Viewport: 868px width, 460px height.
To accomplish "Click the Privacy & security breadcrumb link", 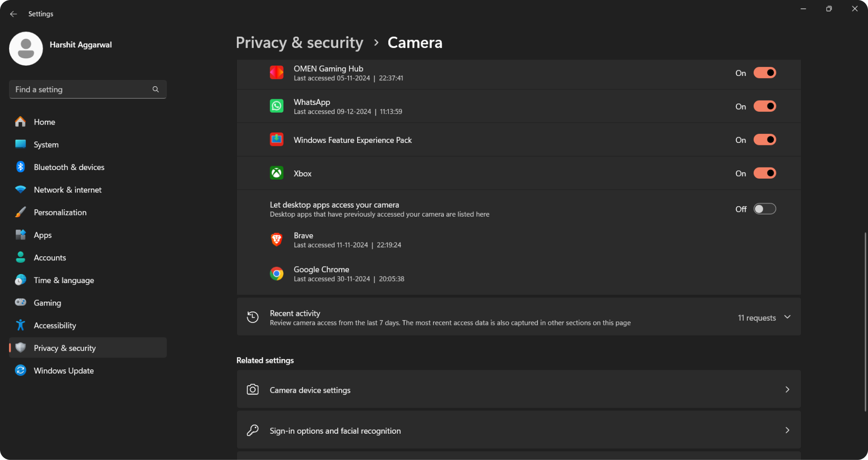I will [x=299, y=42].
